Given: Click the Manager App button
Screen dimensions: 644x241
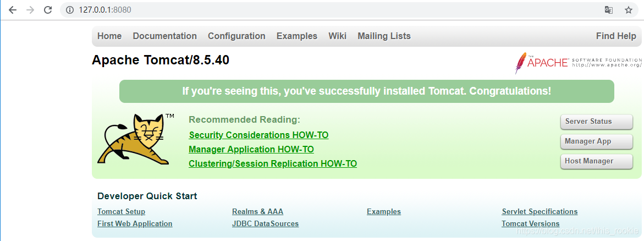Looking at the screenshot, I should click(596, 141).
